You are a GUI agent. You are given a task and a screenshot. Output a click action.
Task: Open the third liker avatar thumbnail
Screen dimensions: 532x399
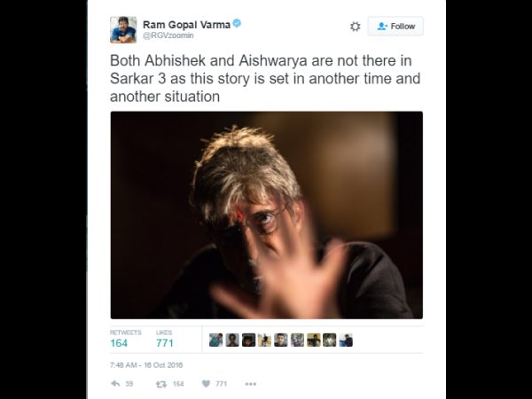(x=248, y=340)
